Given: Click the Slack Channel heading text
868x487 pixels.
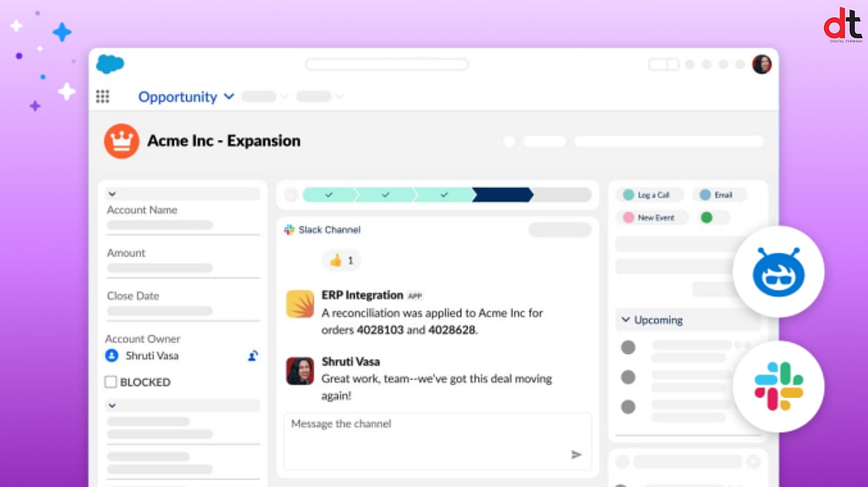Looking at the screenshot, I should [x=329, y=229].
